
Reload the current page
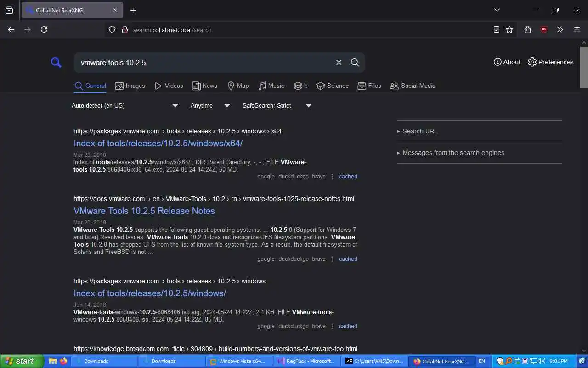tap(44, 29)
